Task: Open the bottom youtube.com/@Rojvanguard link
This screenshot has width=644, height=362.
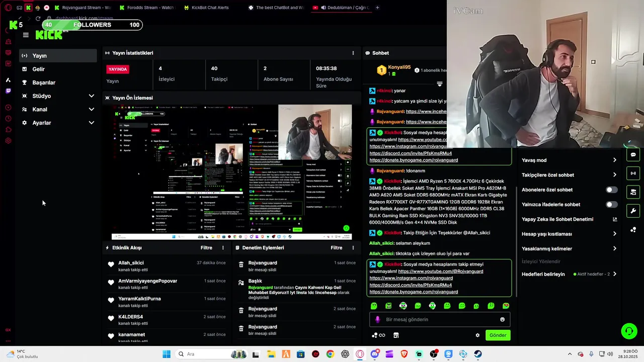Action: click(440, 271)
